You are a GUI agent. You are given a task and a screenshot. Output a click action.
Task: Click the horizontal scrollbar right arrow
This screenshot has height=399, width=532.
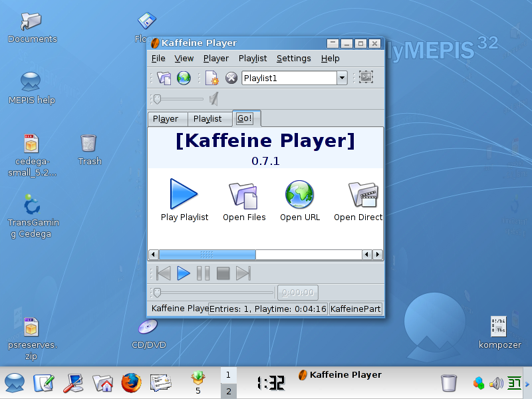[377, 255]
